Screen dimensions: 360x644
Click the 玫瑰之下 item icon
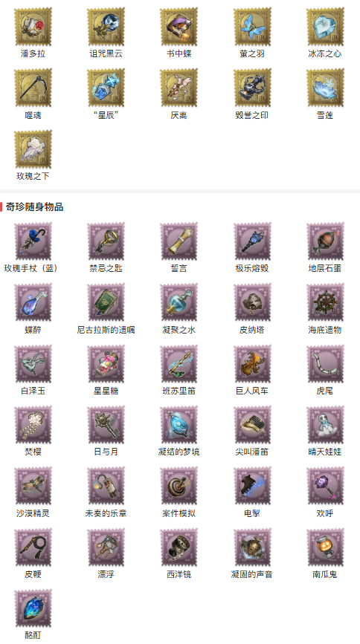33,149
